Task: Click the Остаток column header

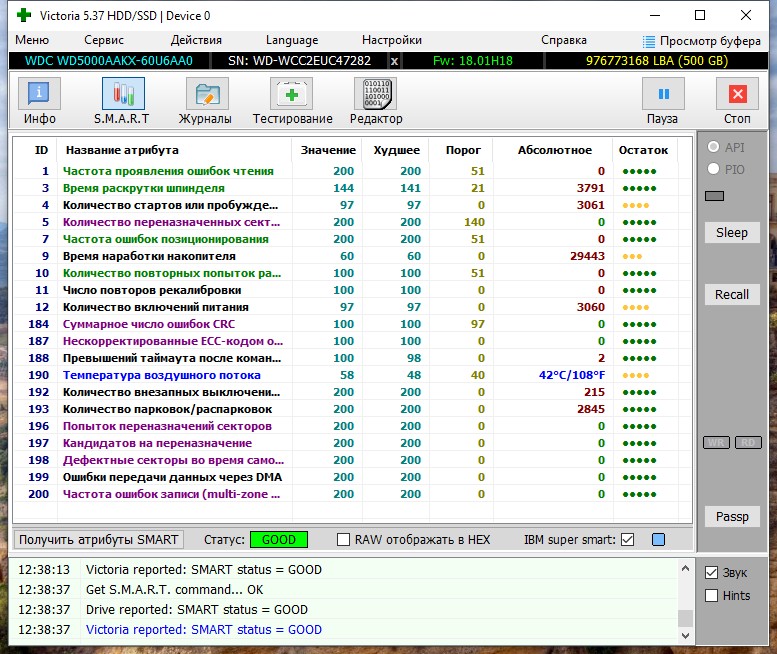Action: point(643,150)
